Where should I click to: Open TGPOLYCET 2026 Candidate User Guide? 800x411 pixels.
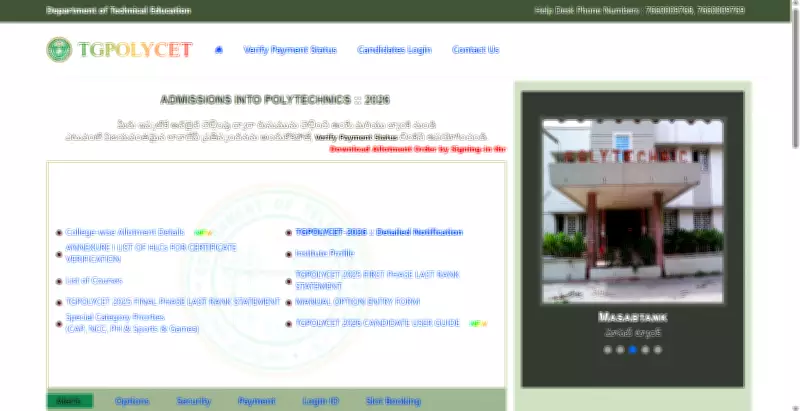tap(378, 323)
